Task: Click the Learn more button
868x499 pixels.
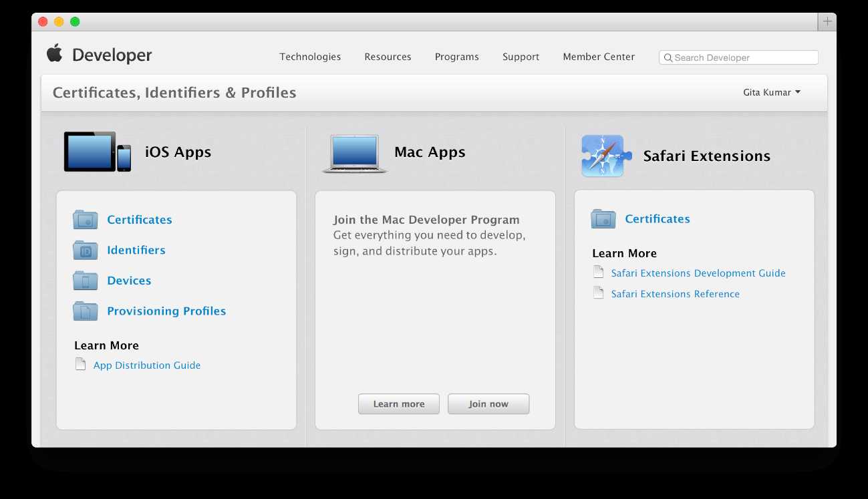Action: (x=399, y=404)
